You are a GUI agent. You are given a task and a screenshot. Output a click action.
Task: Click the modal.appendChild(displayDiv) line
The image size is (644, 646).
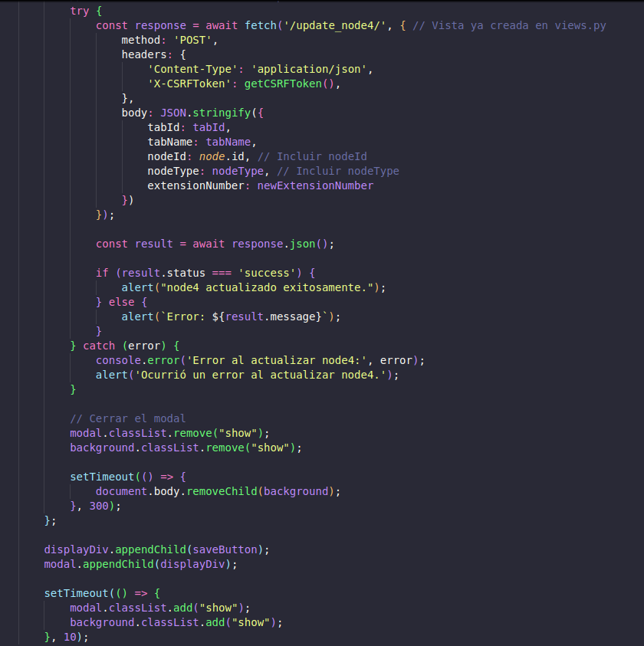(x=140, y=565)
